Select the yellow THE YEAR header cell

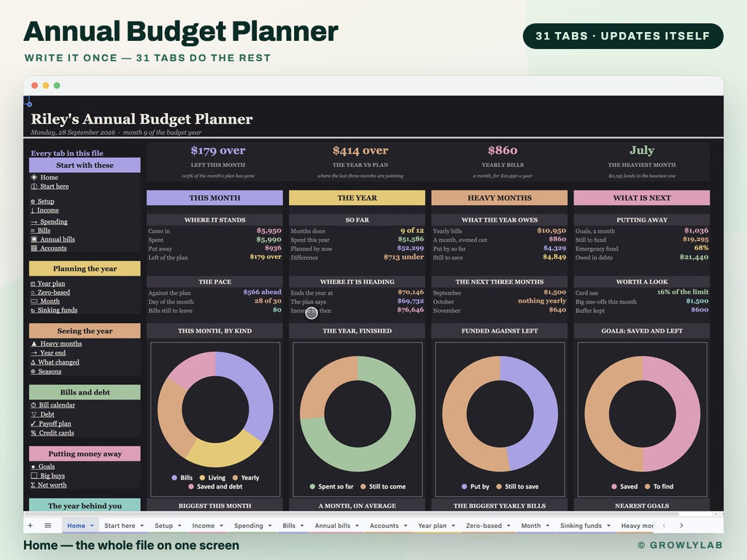(x=357, y=198)
